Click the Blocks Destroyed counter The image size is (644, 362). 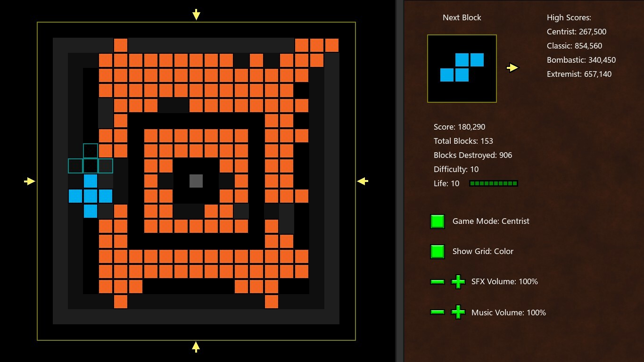pyautogui.click(x=472, y=155)
